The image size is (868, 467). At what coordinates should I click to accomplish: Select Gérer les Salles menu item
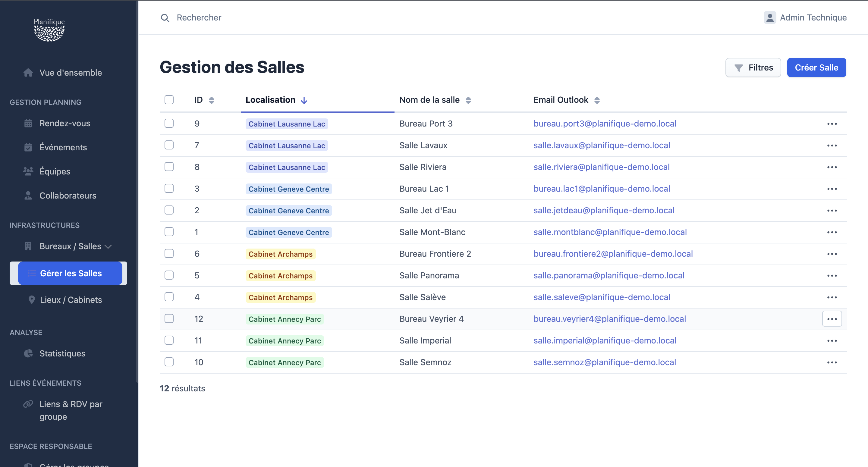(70, 273)
